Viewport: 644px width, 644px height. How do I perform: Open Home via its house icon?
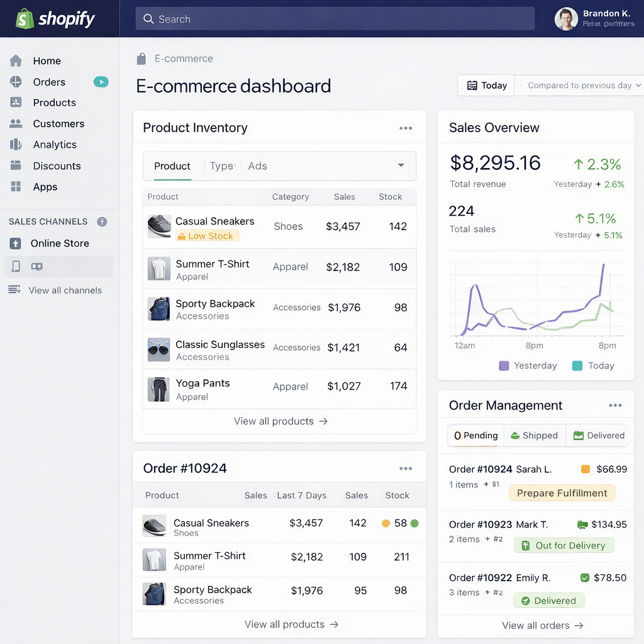(x=16, y=61)
